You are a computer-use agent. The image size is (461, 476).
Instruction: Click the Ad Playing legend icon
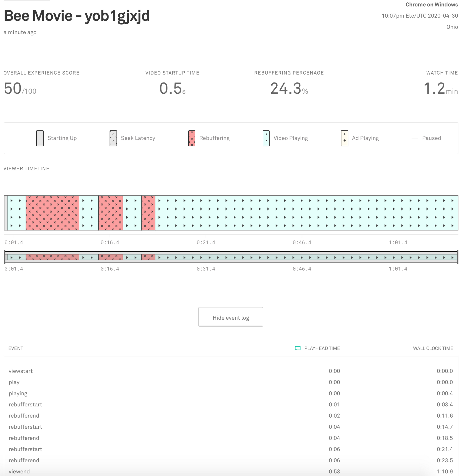pyautogui.click(x=344, y=138)
